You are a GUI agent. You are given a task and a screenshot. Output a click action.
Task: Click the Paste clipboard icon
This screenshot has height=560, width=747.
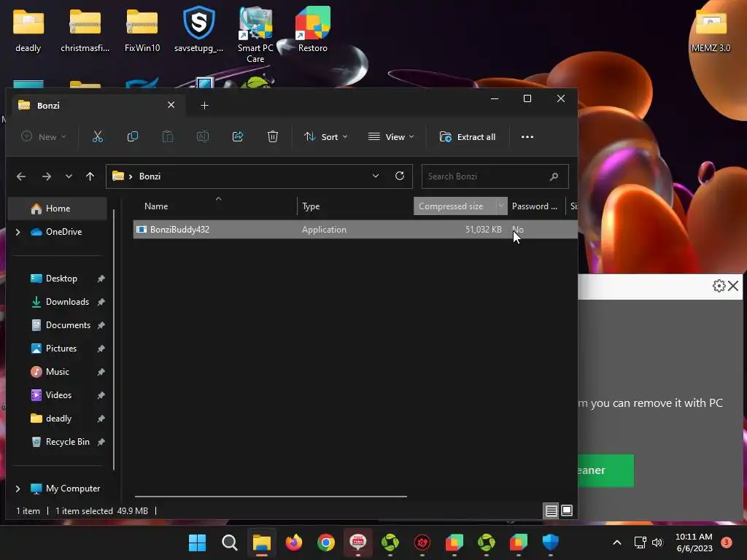click(x=168, y=137)
